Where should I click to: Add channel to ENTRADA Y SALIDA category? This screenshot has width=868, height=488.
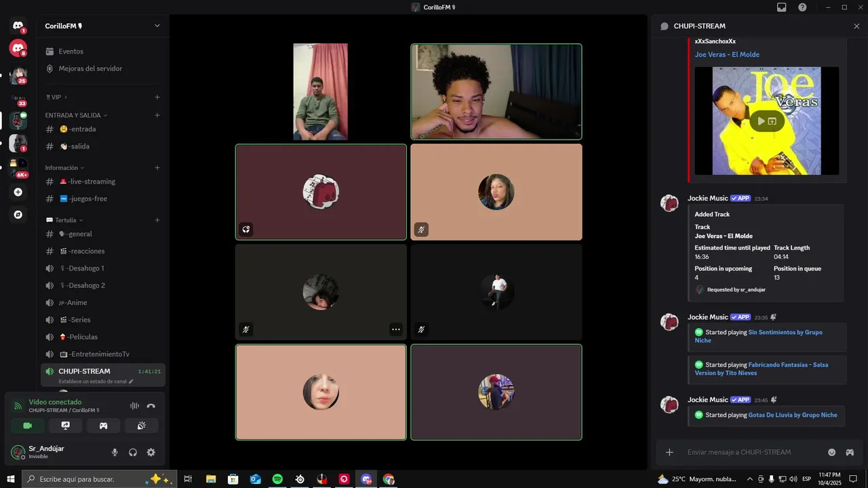pos(157,115)
